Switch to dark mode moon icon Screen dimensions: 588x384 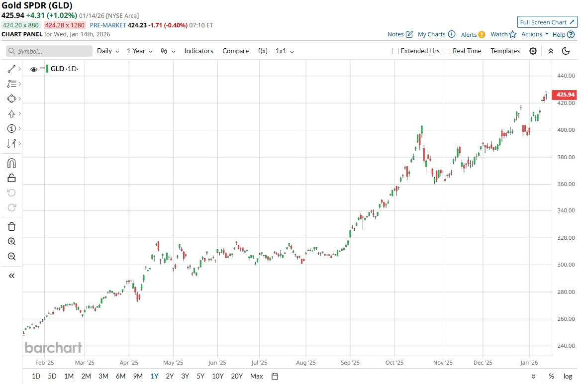click(x=566, y=51)
